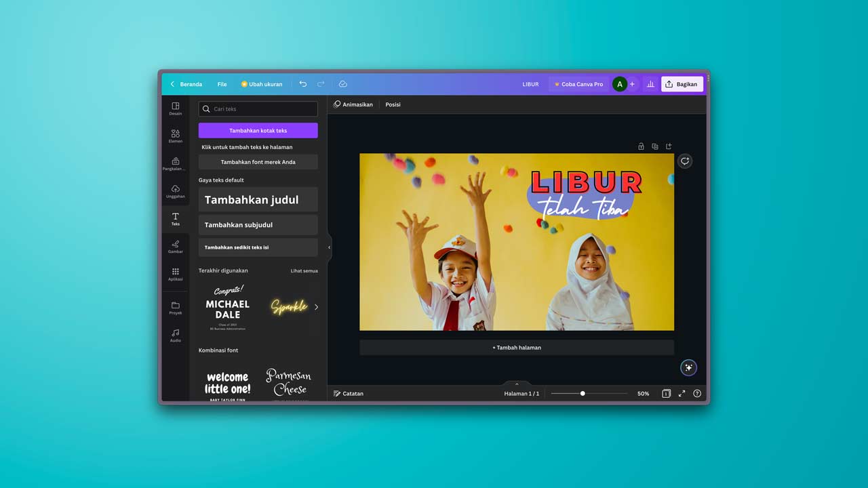The width and height of the screenshot is (868, 488).
Task: Open the Canva assistant sparkle button
Action: pos(688,367)
